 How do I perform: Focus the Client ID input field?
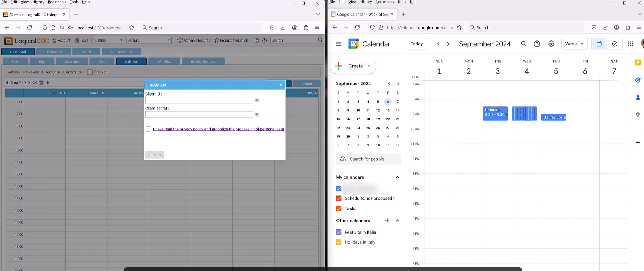[x=199, y=100]
